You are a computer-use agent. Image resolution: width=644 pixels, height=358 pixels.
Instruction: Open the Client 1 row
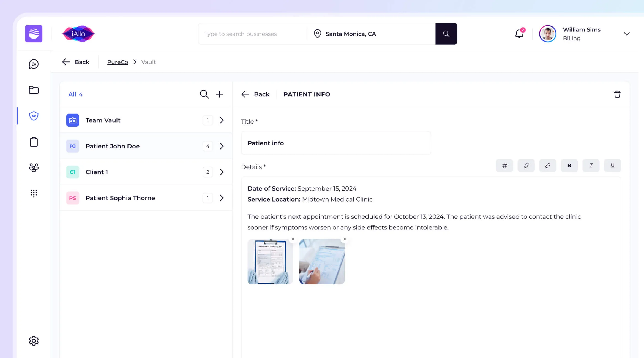(x=146, y=172)
